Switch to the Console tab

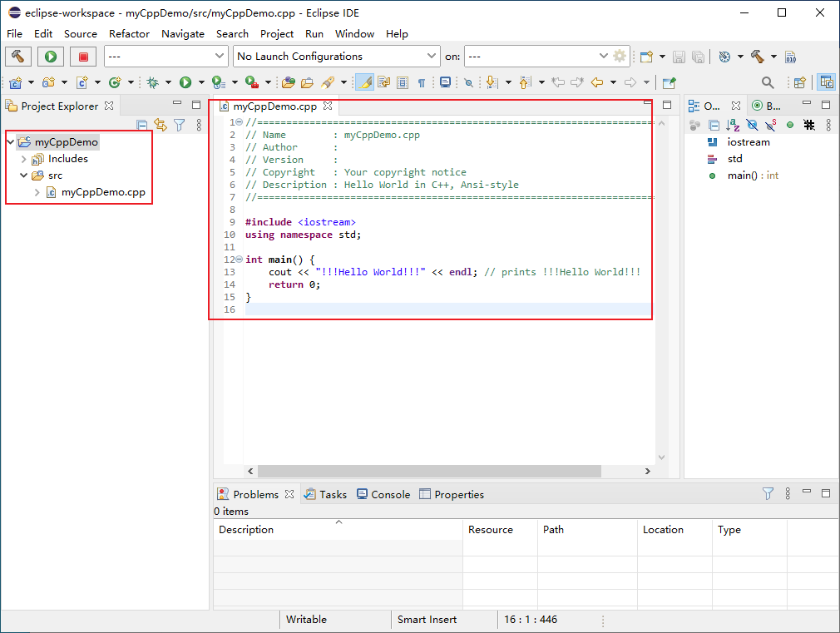pos(383,494)
